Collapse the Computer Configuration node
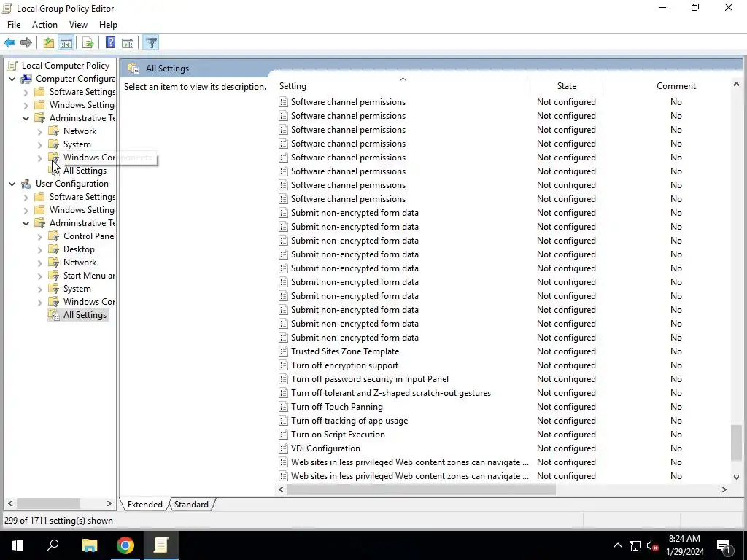Screen dimensions: 747x560 click(x=12, y=79)
